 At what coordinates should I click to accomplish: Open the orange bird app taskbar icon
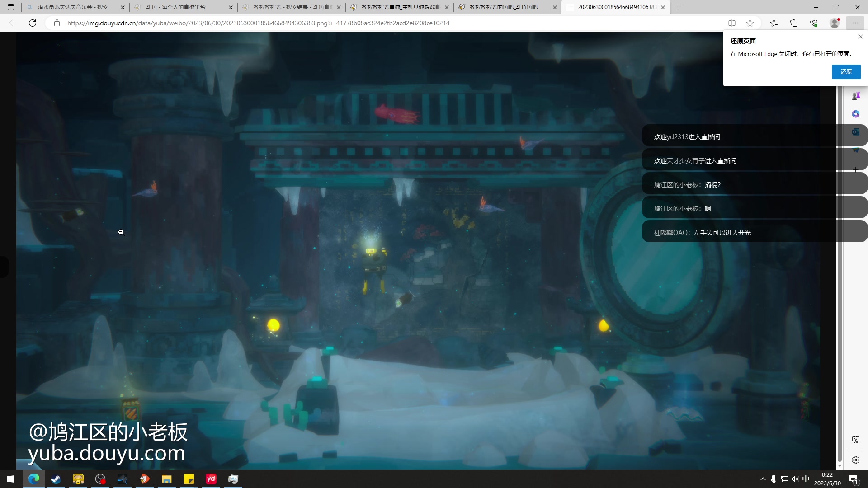[145, 479]
